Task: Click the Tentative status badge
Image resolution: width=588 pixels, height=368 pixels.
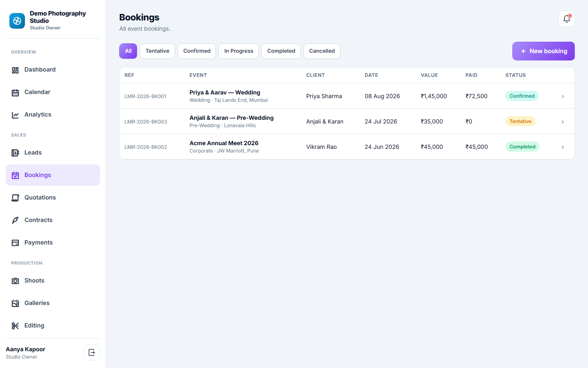Action: (x=520, y=121)
